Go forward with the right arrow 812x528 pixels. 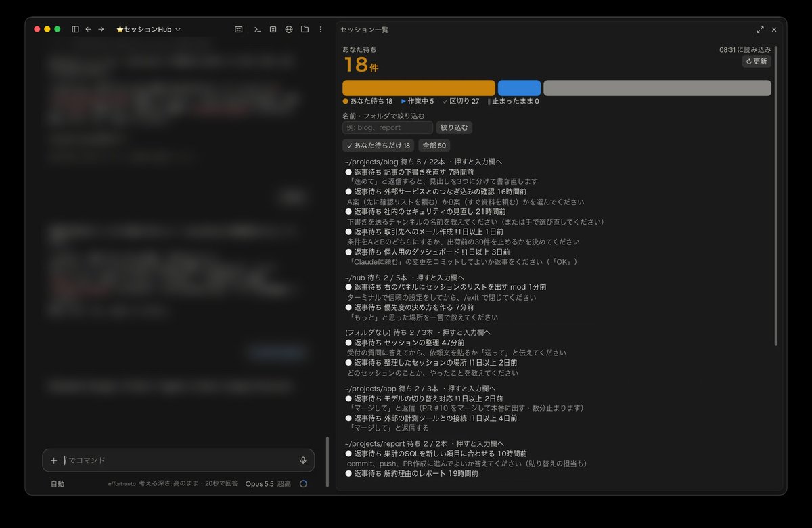(x=101, y=29)
